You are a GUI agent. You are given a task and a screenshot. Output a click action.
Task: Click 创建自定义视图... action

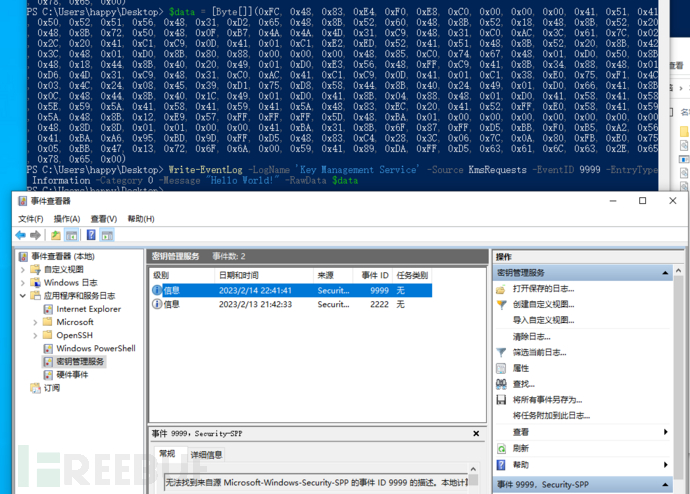pyautogui.click(x=543, y=304)
